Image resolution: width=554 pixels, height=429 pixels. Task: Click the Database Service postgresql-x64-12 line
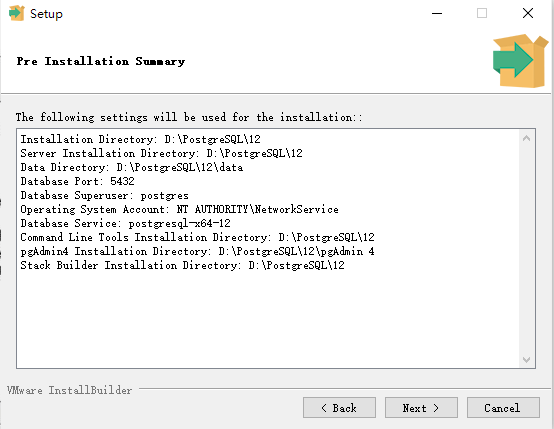pos(125,223)
